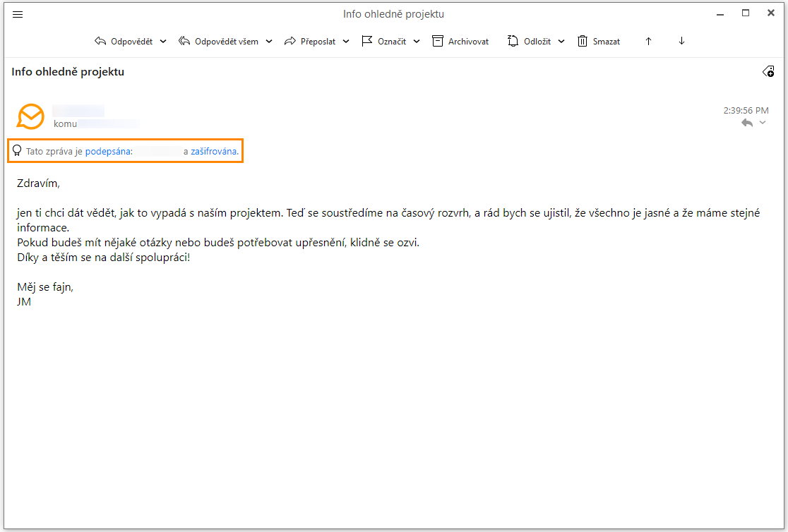Viewport: 788px width, 532px height.
Task: Forward the message with Přeposlat
Action: [310, 42]
